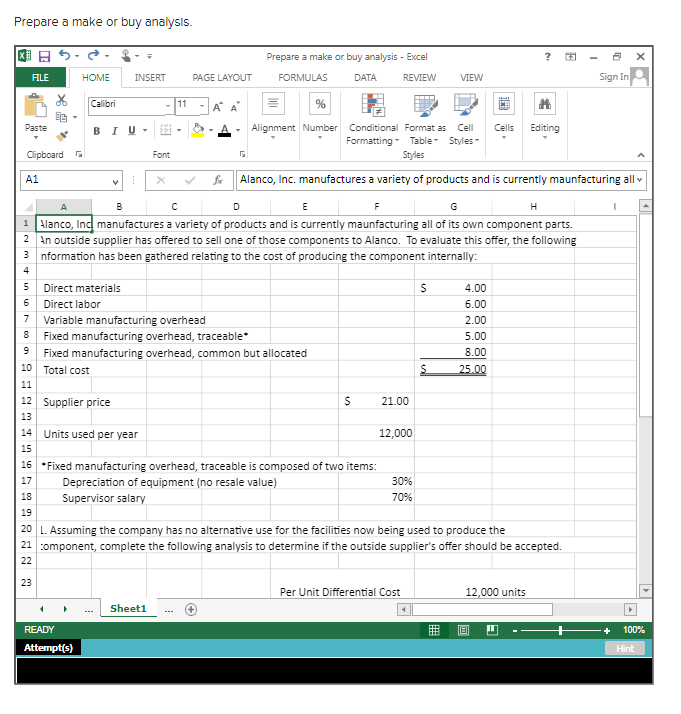This screenshot has height=714, width=681.
Task: Click the Paste clipboard icon
Action: [36, 105]
